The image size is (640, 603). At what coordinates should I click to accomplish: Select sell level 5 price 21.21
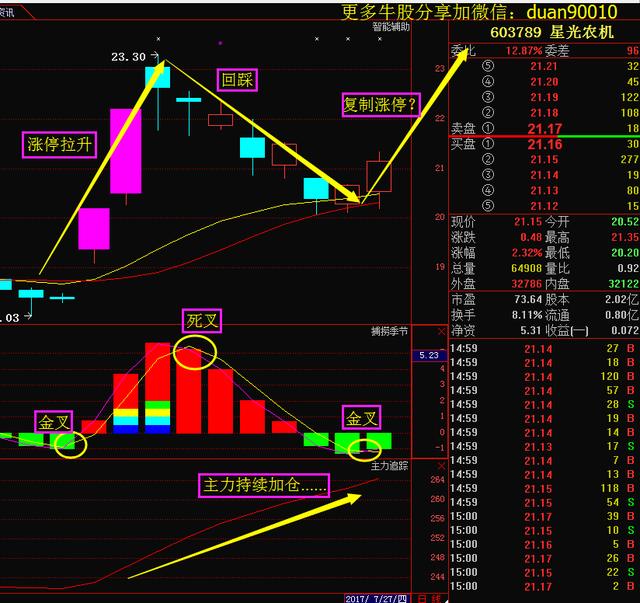pyautogui.click(x=544, y=66)
